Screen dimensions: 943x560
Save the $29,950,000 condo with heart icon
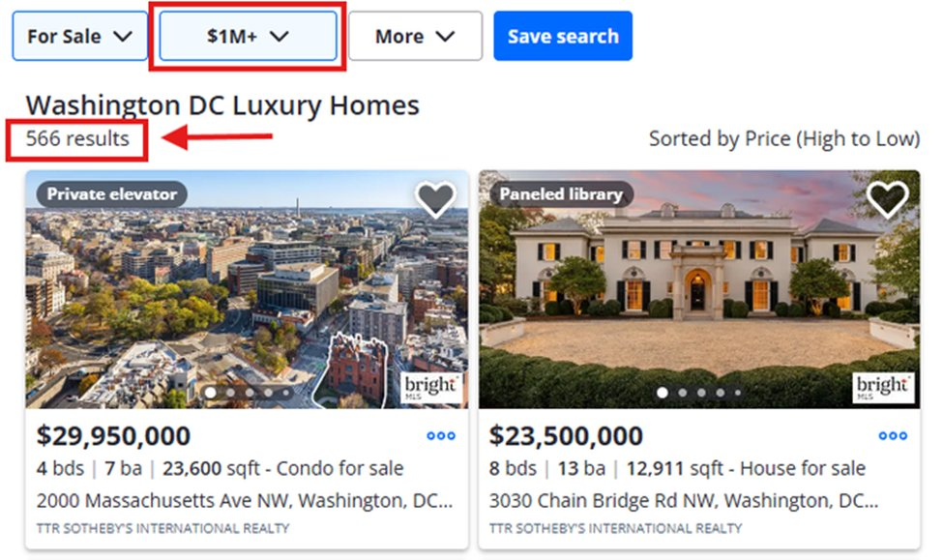(x=435, y=199)
